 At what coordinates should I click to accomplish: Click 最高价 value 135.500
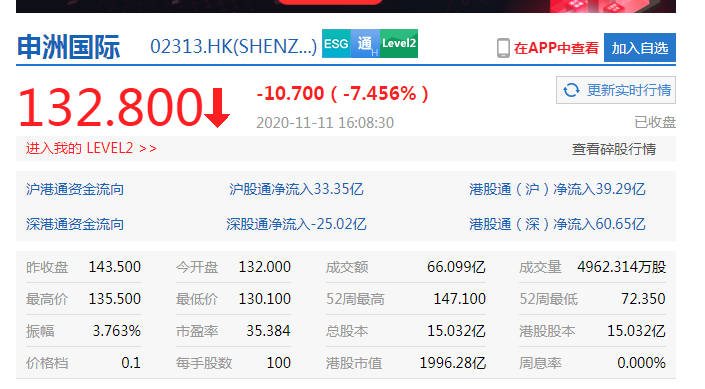(x=115, y=299)
